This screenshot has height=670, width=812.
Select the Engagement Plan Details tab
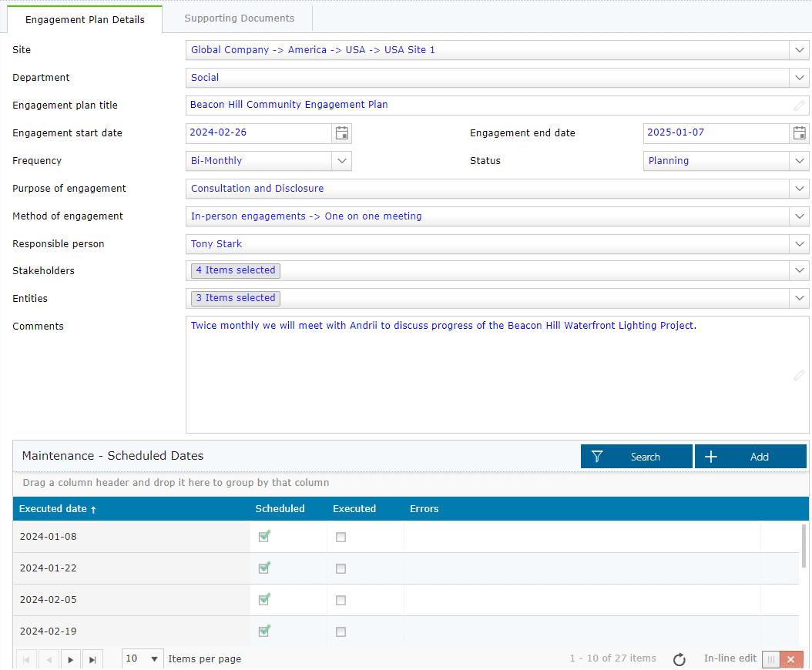coord(85,19)
